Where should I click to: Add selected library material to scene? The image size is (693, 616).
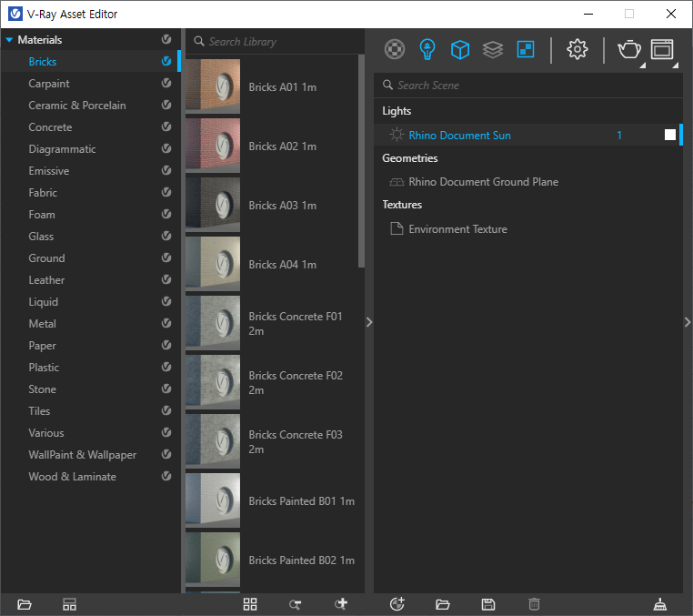pyautogui.click(x=341, y=603)
